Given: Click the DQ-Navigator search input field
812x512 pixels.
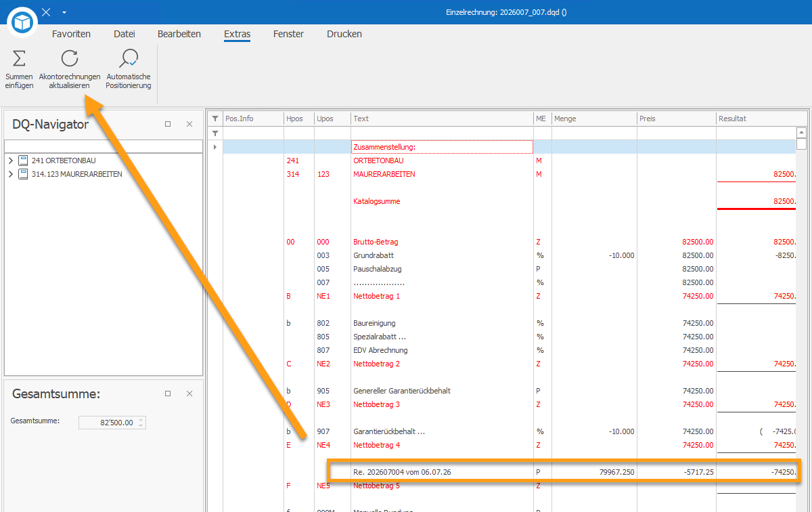Looking at the screenshot, I should [104, 146].
